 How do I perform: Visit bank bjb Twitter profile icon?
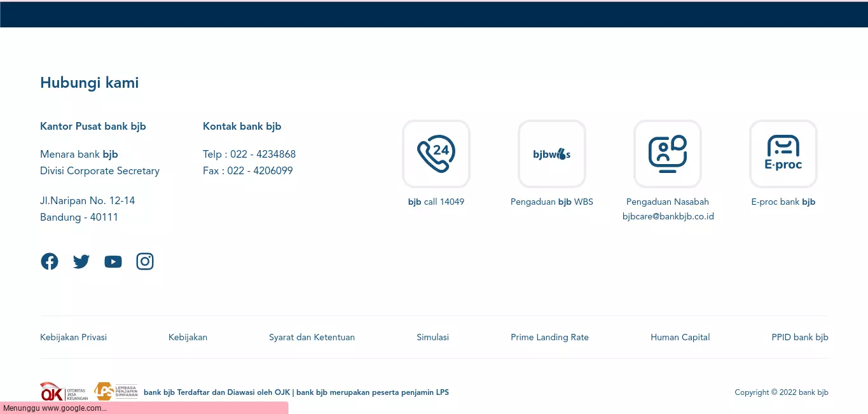pyautogui.click(x=81, y=261)
